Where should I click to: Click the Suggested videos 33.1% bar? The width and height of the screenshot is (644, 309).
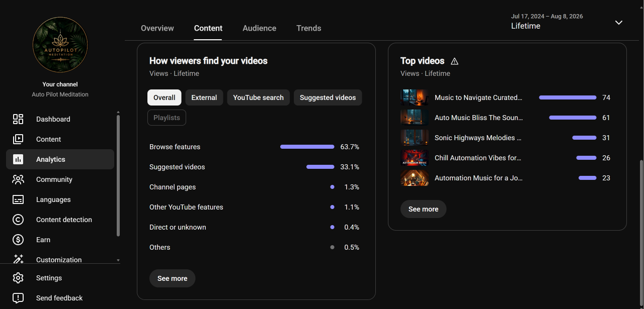320,167
